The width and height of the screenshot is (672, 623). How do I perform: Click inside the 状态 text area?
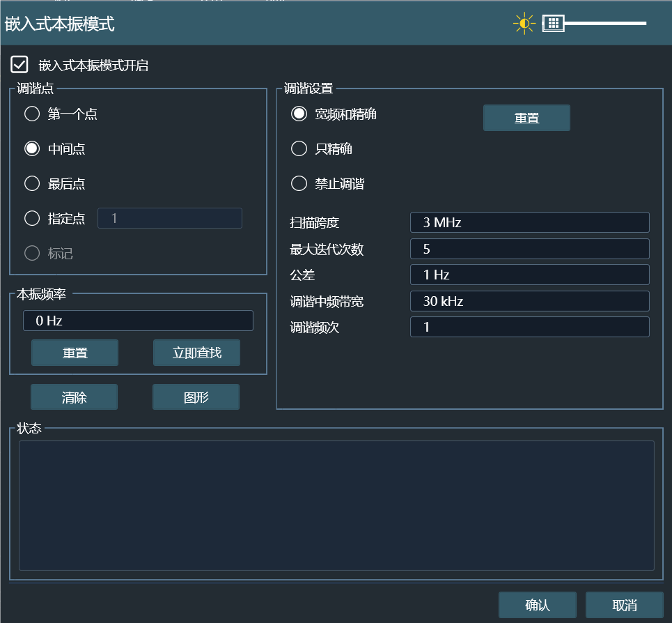(336, 505)
